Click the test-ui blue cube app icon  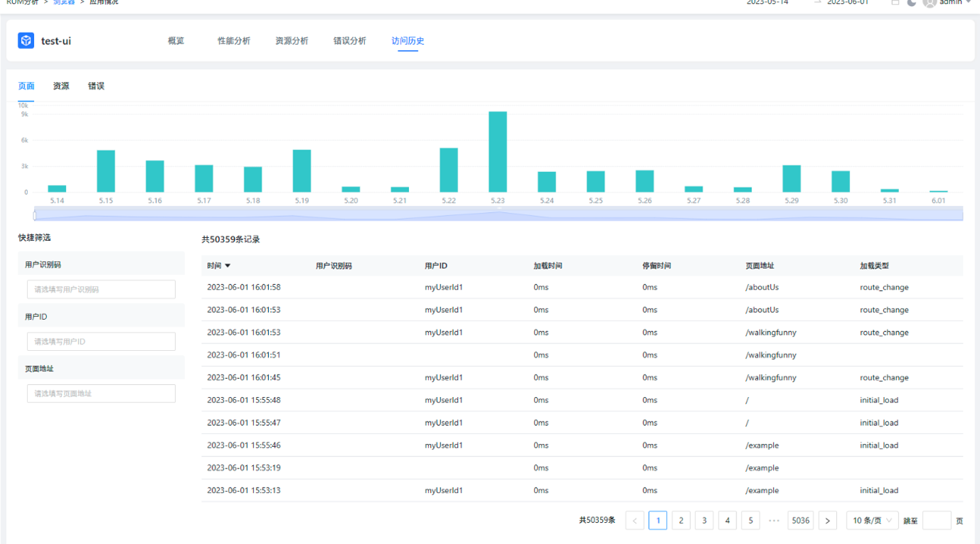click(26, 41)
